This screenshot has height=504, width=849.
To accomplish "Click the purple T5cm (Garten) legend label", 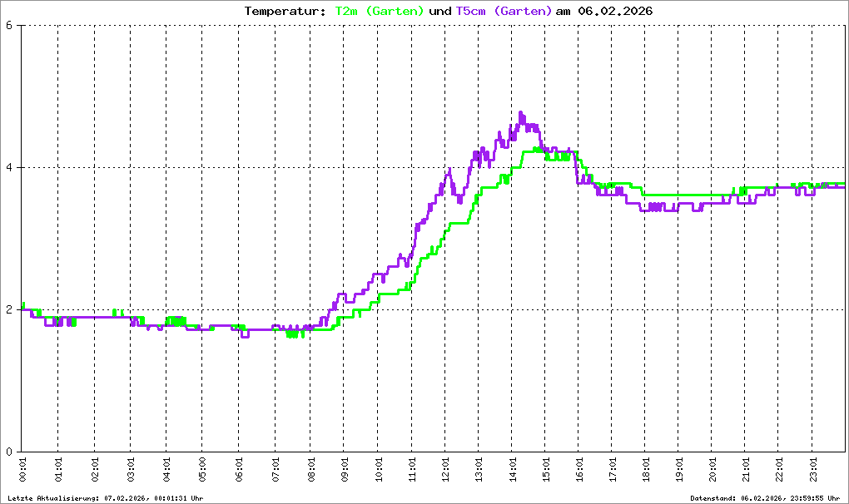I will coord(504,12).
